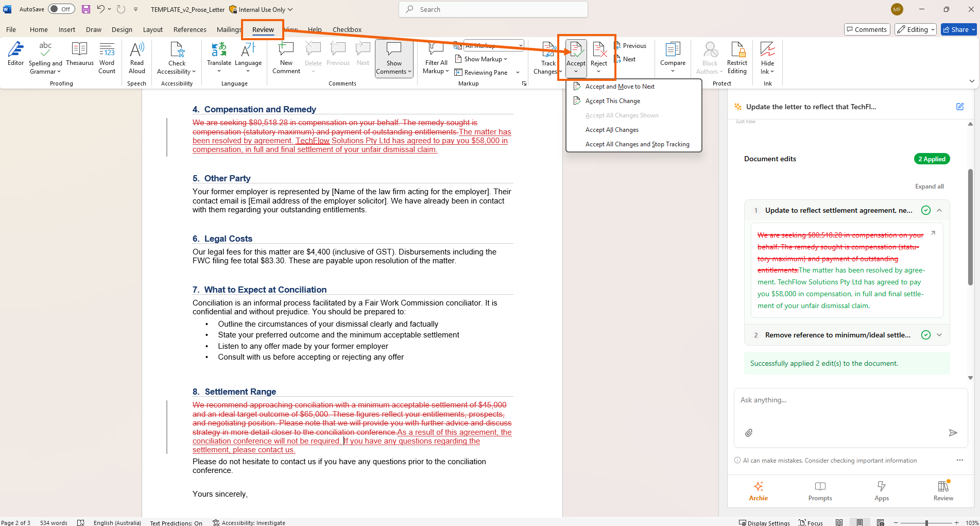Click the Expand all link
980x526 pixels.
(929, 186)
